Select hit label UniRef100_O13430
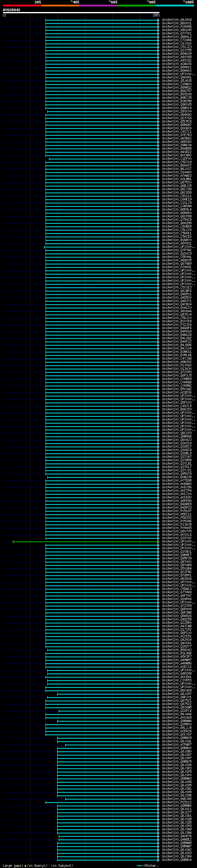197x868 pixels. coord(177,369)
